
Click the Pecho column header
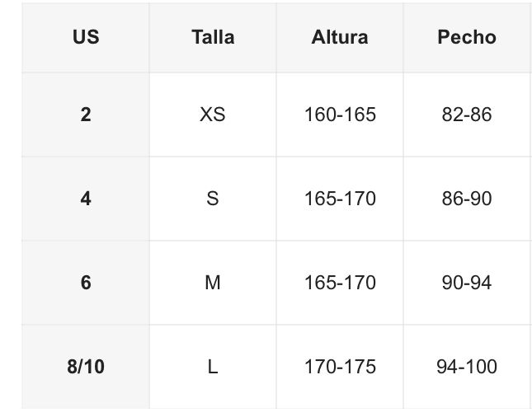[x=467, y=37]
